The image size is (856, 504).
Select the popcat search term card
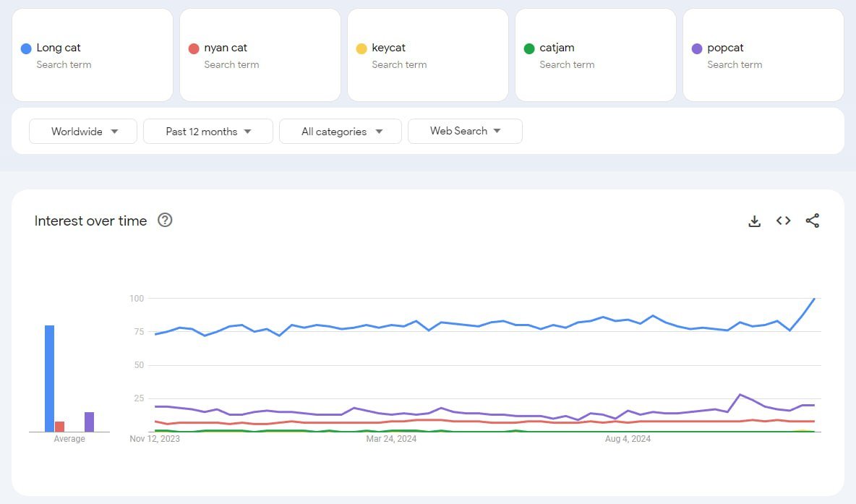pos(763,55)
